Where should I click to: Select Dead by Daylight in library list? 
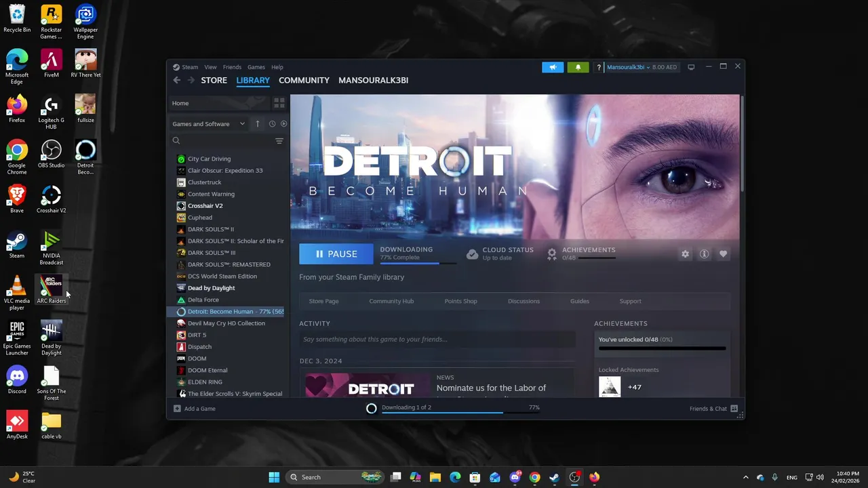tap(229, 288)
